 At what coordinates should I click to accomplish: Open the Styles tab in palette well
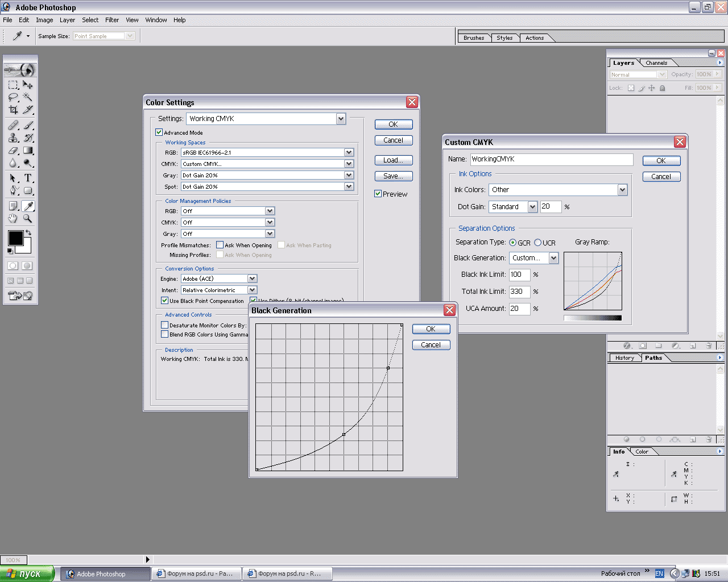tap(504, 38)
